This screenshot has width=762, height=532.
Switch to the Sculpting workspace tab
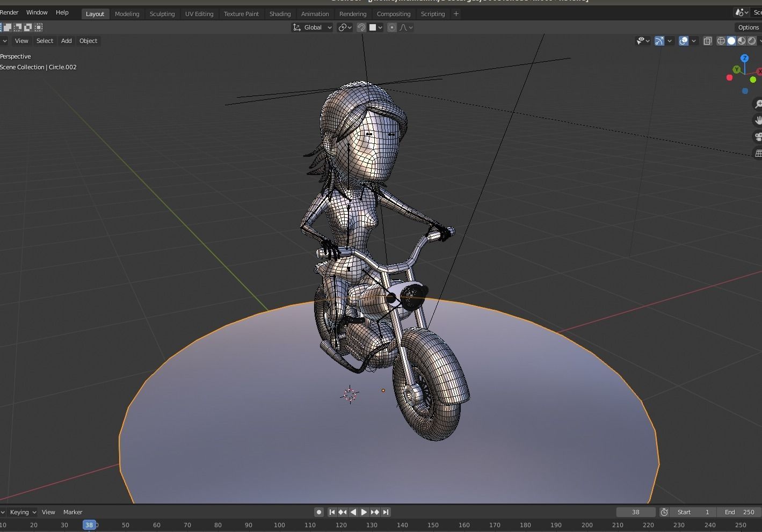coord(162,14)
